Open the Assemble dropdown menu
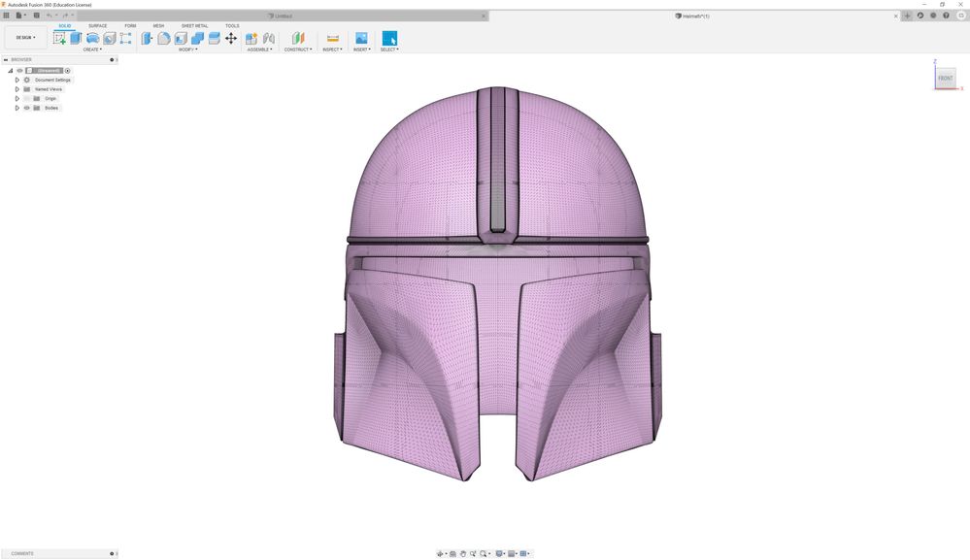The height and width of the screenshot is (560, 970). pyautogui.click(x=260, y=49)
